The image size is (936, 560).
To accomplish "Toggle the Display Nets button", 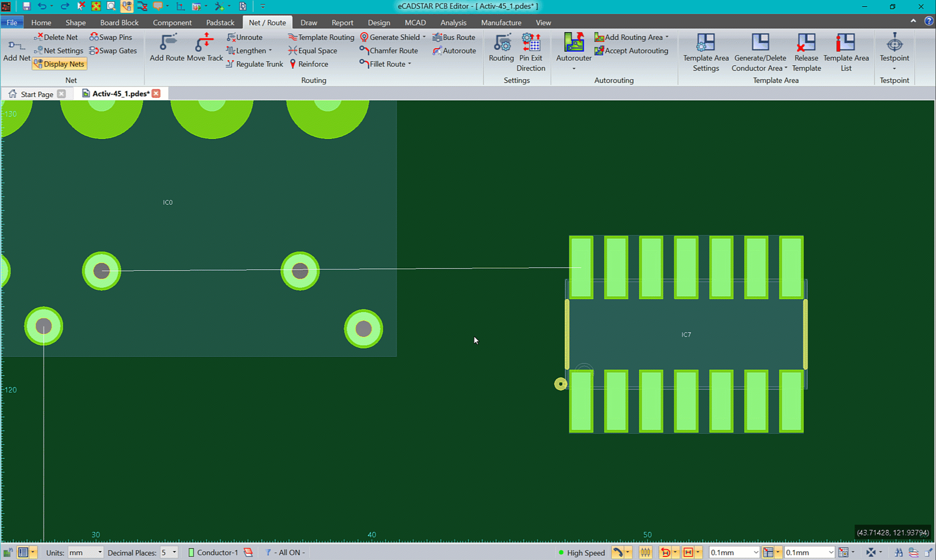I will 59,64.
